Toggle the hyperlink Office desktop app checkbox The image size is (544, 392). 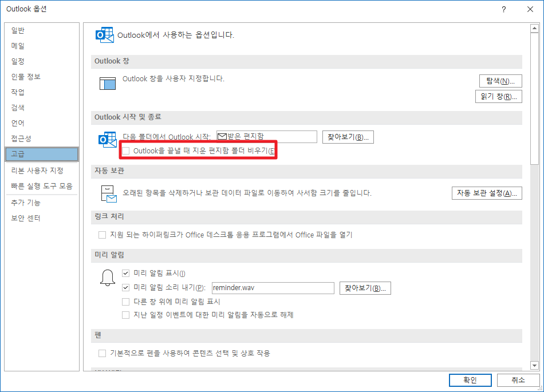pos(102,235)
